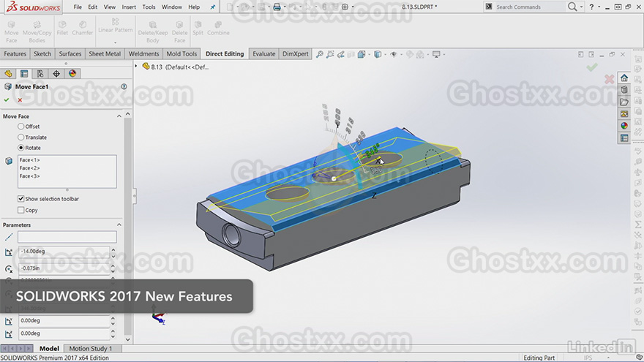Click the axis reference input box

67,237
